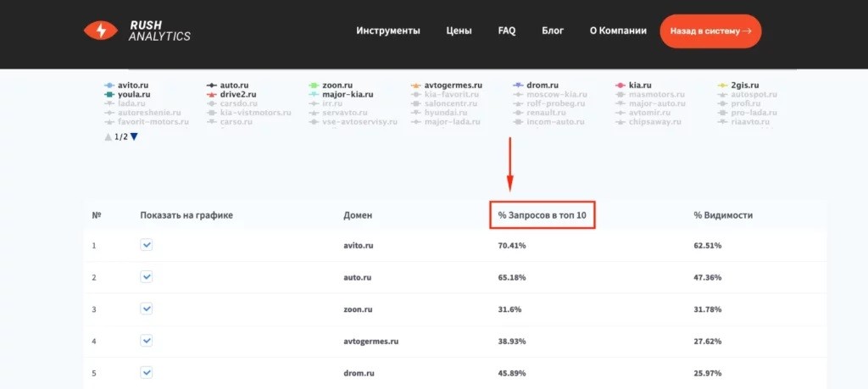Viewport: 868px width, 389px height.
Task: Select drom.ru domain cell in table
Action: [359, 373]
